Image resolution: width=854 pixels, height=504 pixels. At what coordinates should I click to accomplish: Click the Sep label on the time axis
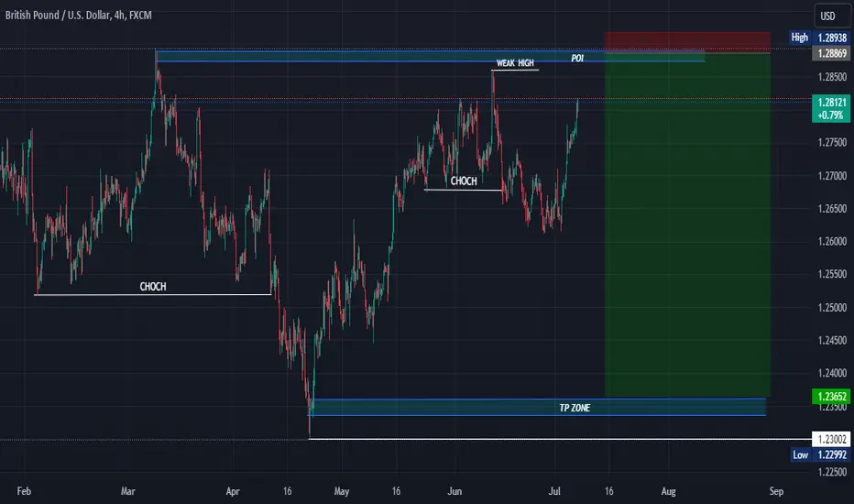776,491
